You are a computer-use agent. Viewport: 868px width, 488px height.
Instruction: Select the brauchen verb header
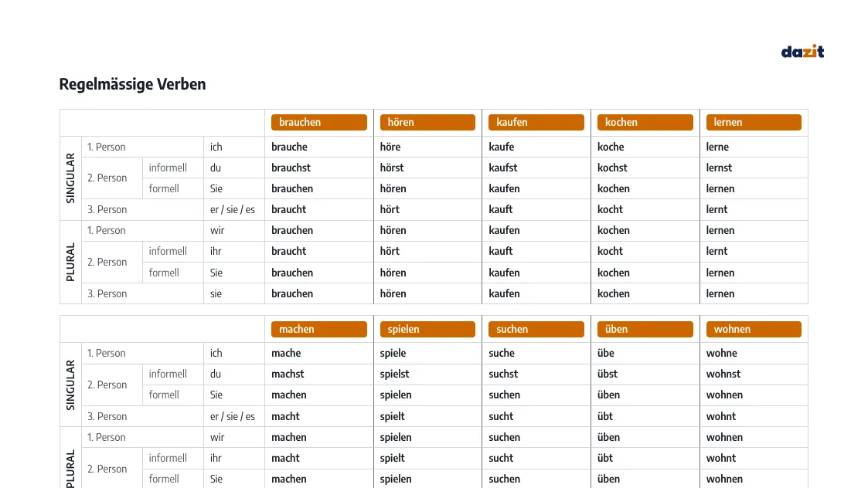pos(319,122)
